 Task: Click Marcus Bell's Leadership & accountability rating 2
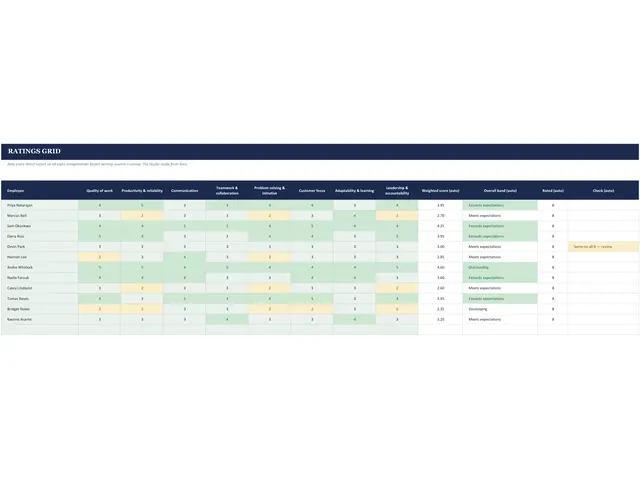[397, 216]
